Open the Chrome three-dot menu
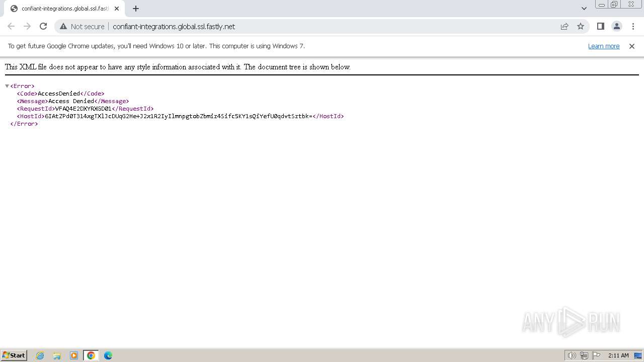The width and height of the screenshot is (644, 362). click(632, 26)
